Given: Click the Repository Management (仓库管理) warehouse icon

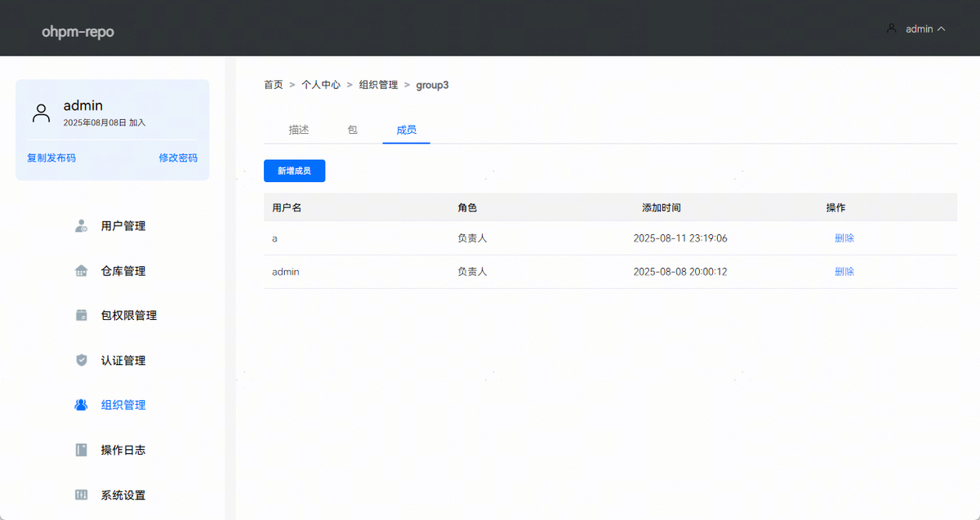Looking at the screenshot, I should click(81, 271).
